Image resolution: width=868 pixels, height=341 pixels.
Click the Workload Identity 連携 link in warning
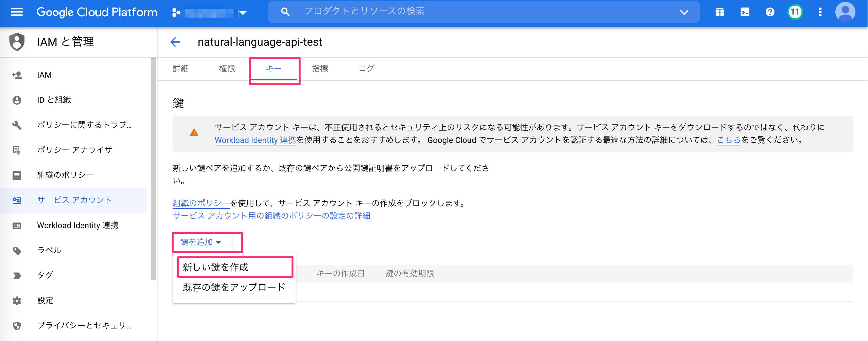(x=255, y=140)
